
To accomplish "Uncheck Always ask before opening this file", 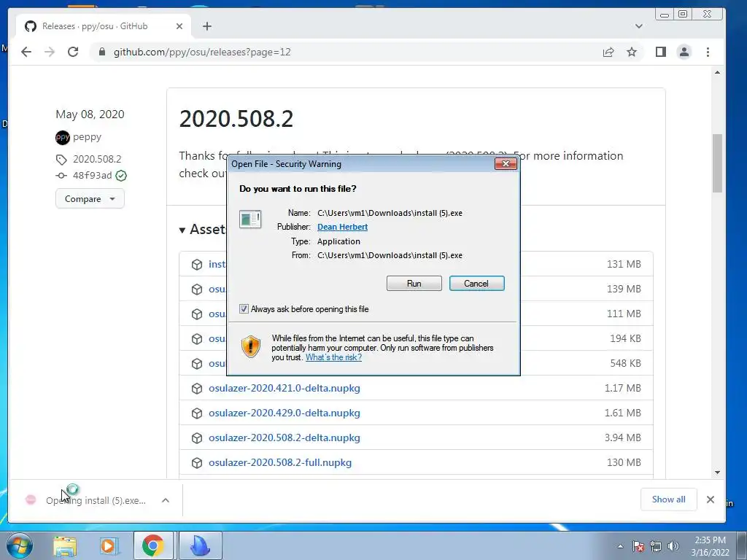I will click(244, 309).
